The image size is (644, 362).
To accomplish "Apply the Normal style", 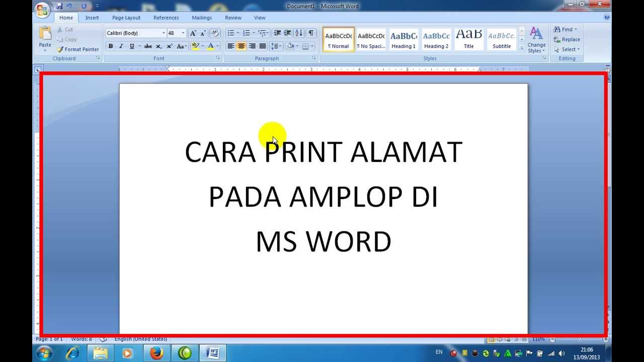I will [x=339, y=39].
